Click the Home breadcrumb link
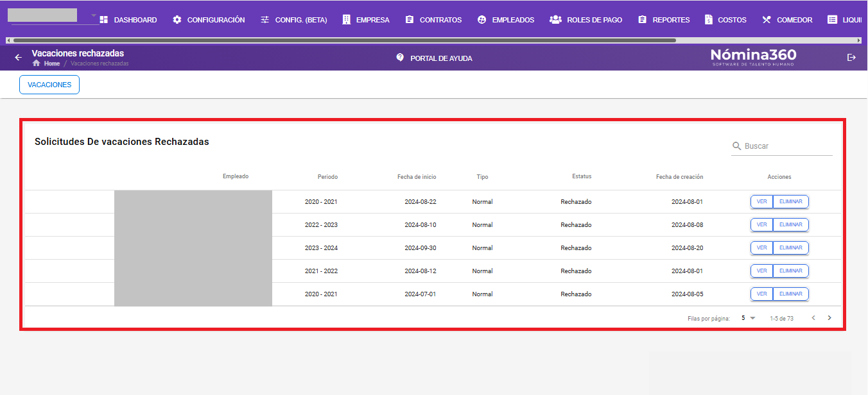Image resolution: width=868 pixels, height=395 pixels. click(x=52, y=63)
